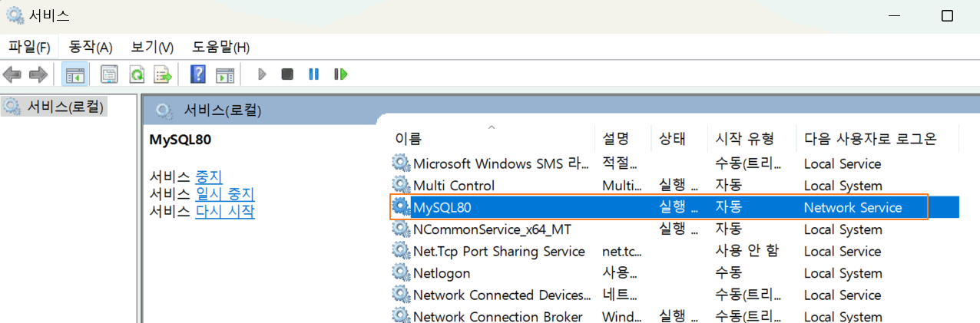The height and width of the screenshot is (323, 980).
Task: Select the Microsoft Windows SMS service name
Action: [x=502, y=163]
